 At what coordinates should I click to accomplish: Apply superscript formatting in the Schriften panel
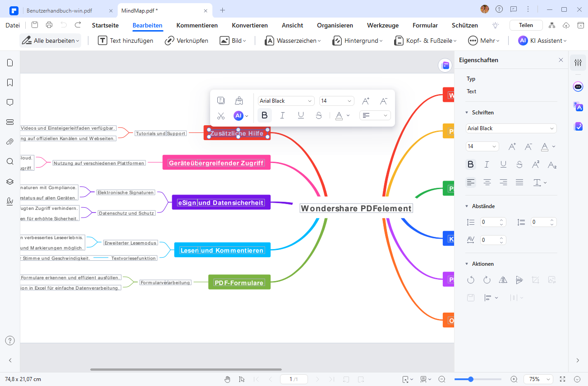point(536,165)
